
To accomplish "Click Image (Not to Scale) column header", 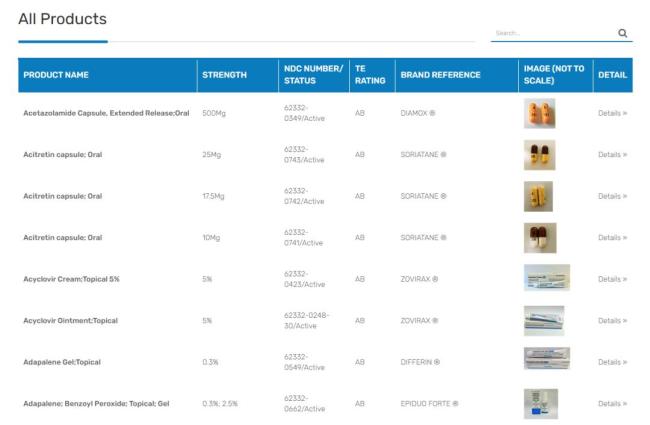I will [554, 75].
